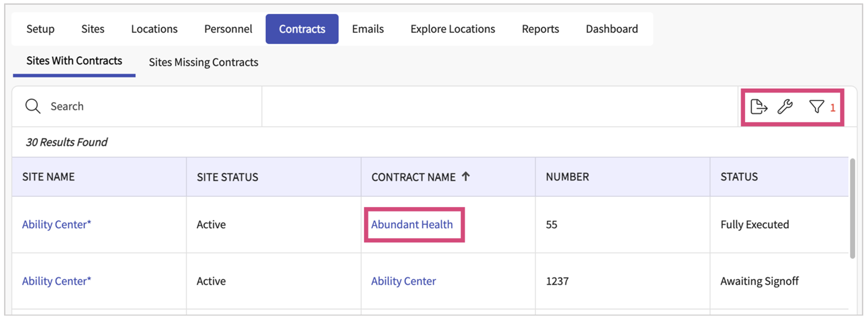This screenshot has width=868, height=321.
Task: Sort by the Site Name column header
Action: 48,177
